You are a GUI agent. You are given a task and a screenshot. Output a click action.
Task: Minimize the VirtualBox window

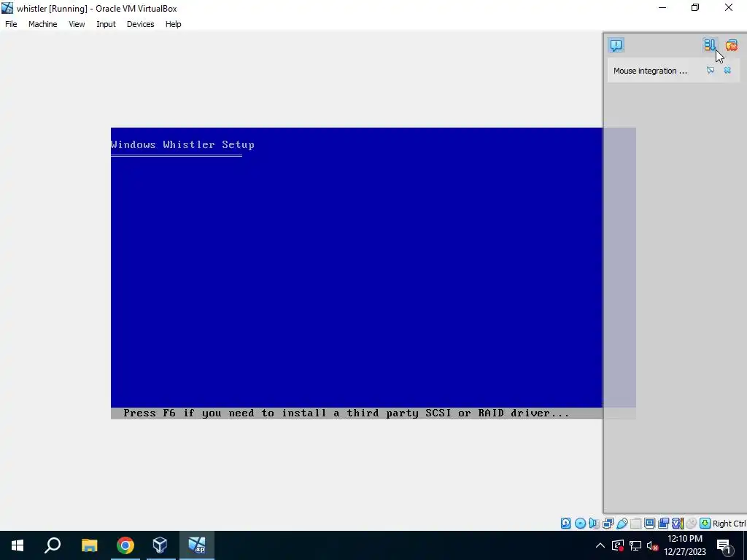tap(662, 7)
